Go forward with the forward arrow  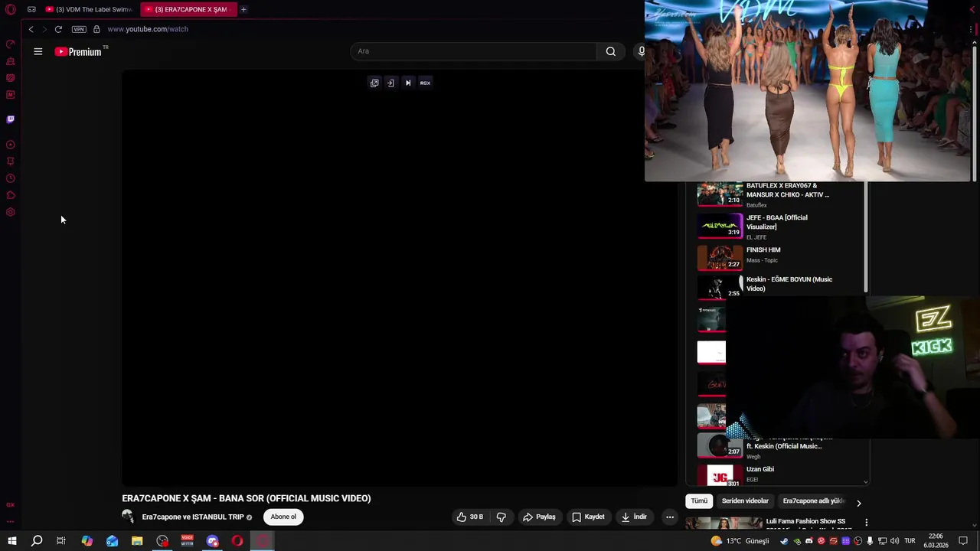(44, 29)
